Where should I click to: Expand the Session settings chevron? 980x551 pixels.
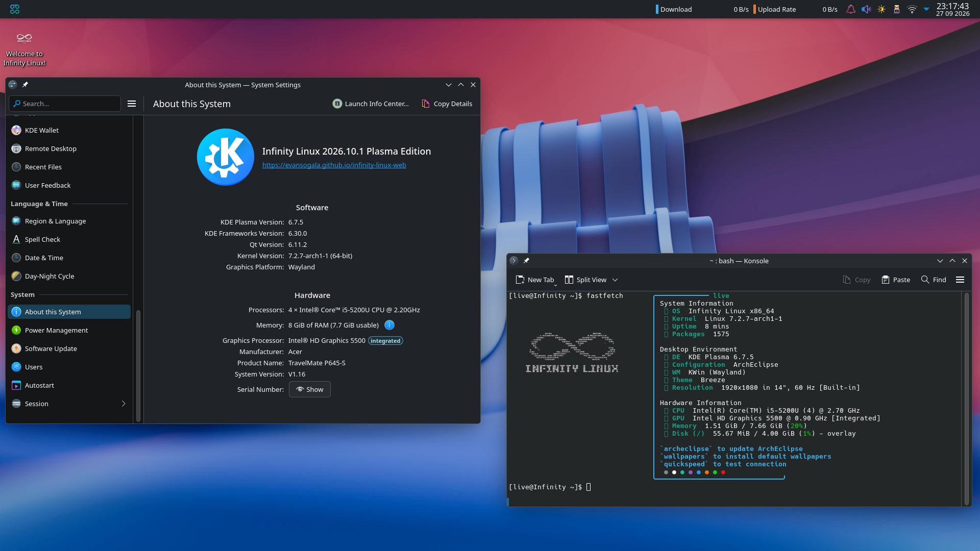pyautogui.click(x=124, y=404)
